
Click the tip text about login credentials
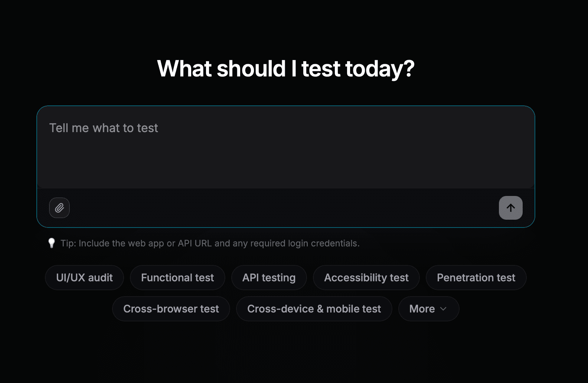tap(210, 243)
